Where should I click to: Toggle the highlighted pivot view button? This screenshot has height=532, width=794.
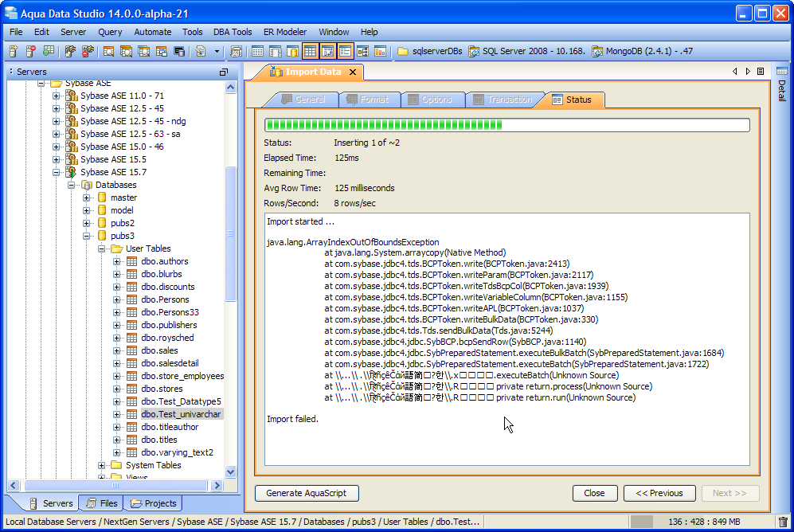327,51
